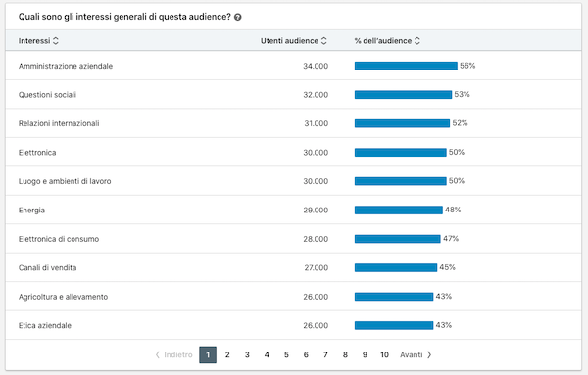588x375 pixels.
Task: Open the last page, number 10
Action: [x=384, y=354]
